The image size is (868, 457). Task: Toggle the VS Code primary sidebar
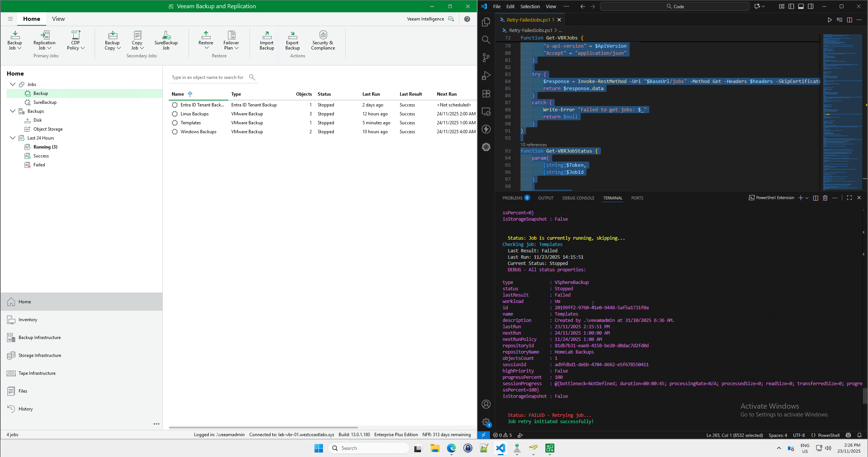coord(791,6)
